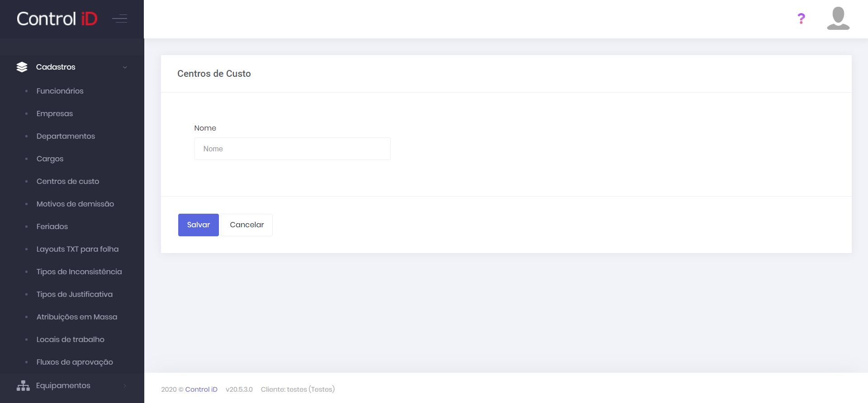Go to Empresas menu item
868x403 pixels.
pos(55,113)
